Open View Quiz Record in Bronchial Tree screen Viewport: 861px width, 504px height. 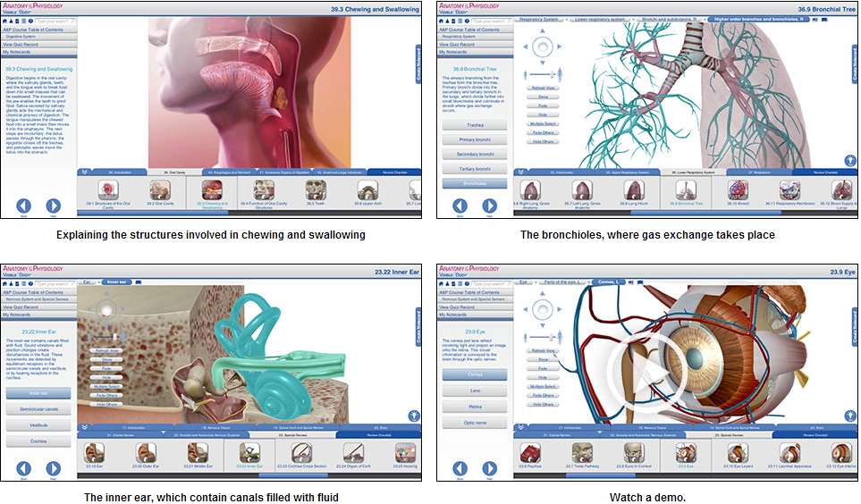(475, 45)
